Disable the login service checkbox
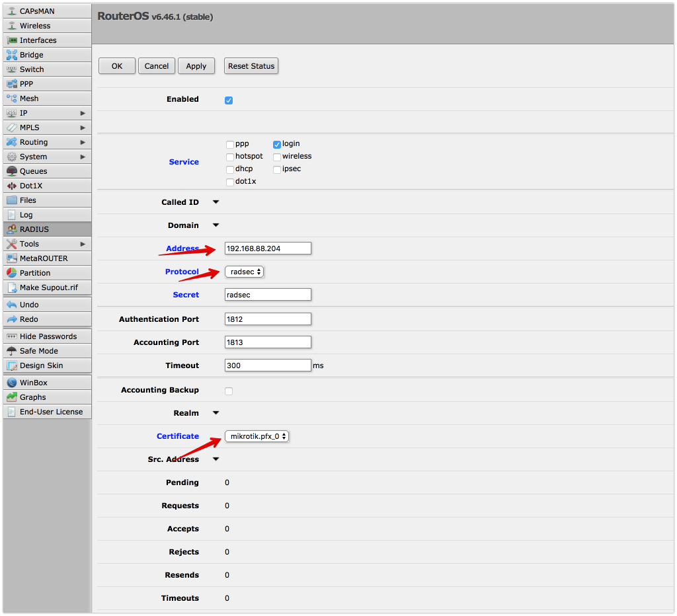Screen dimensions: 677x616 (276, 143)
